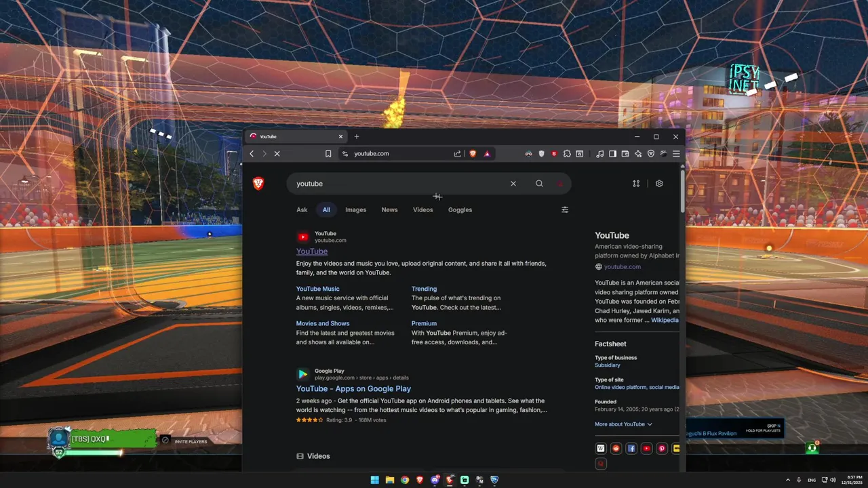Open the media control music note icon
The width and height of the screenshot is (868, 488).
599,154
